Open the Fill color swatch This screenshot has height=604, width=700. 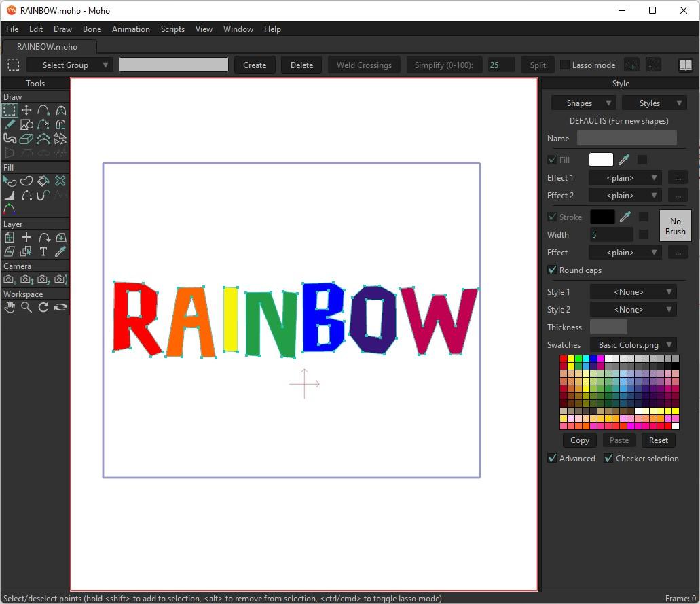point(601,160)
